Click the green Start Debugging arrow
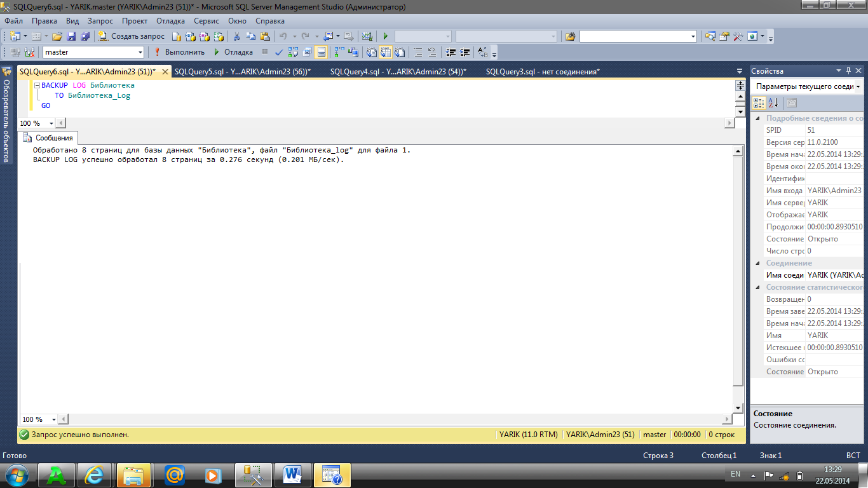Viewport: 868px width, 488px height. click(x=386, y=36)
